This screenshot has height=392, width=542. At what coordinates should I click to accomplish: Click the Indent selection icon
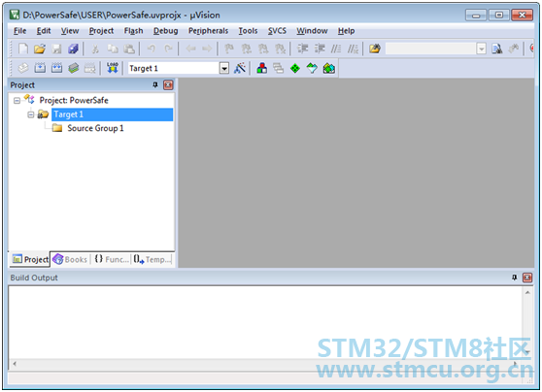[303, 49]
